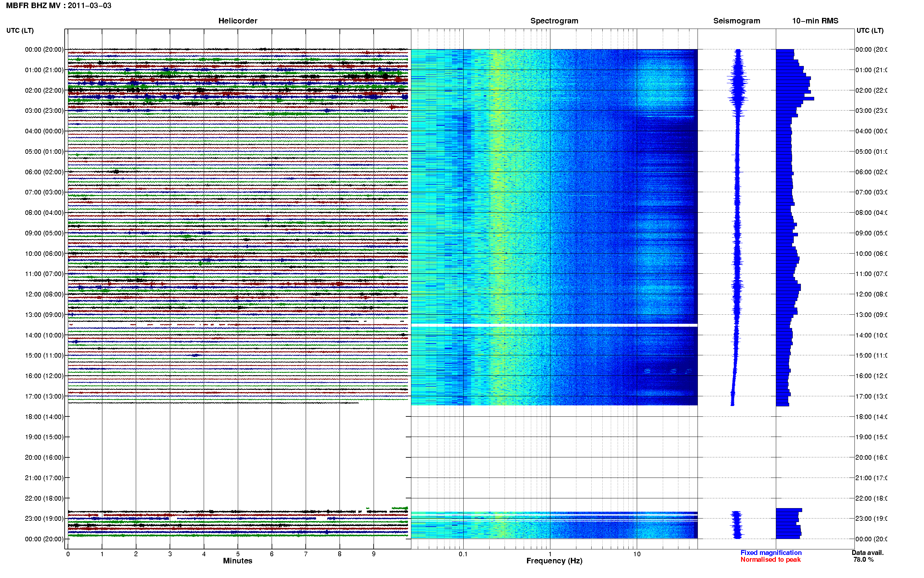Image resolution: width=924 pixels, height=578 pixels.
Task: Click the minute '9' tick on helicorder axis
Action: coord(374,554)
